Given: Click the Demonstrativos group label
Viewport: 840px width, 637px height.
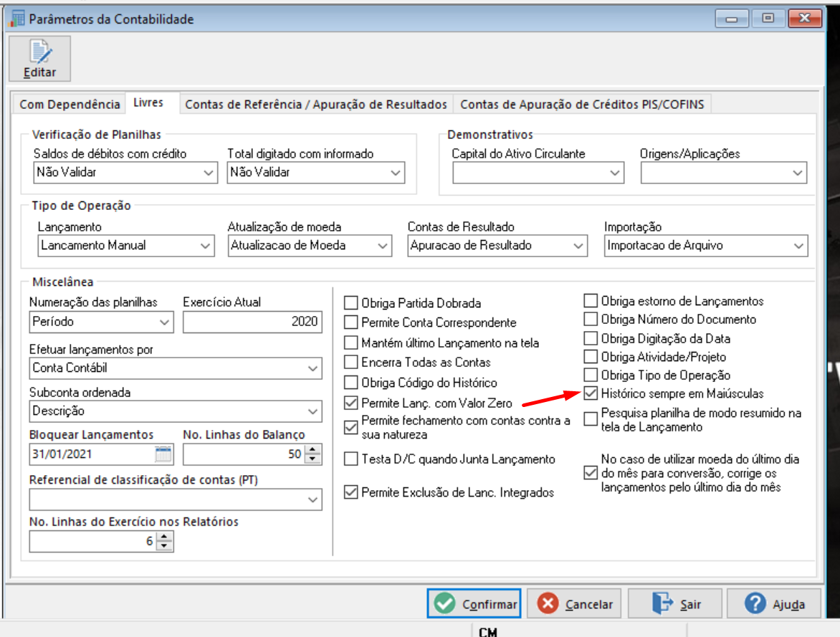Looking at the screenshot, I should (x=490, y=135).
